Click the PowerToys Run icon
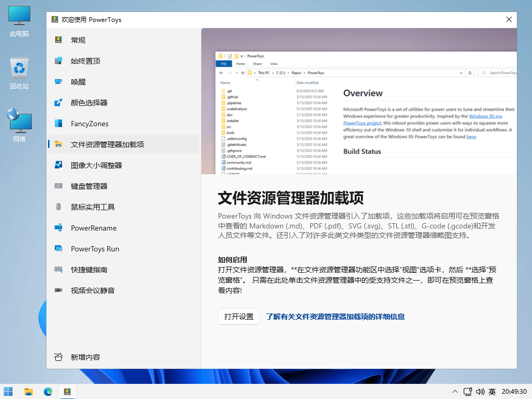Viewport: 532px width, 399px height. coord(58,249)
